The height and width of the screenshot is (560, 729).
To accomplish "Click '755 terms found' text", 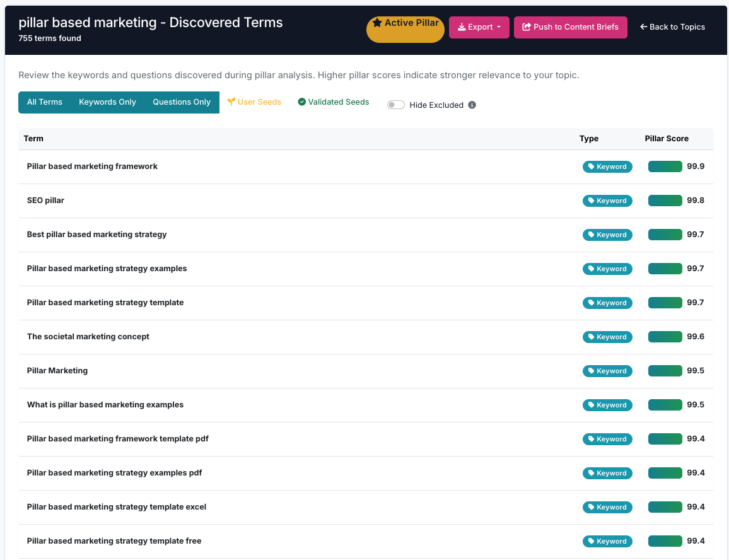I will point(50,38).
